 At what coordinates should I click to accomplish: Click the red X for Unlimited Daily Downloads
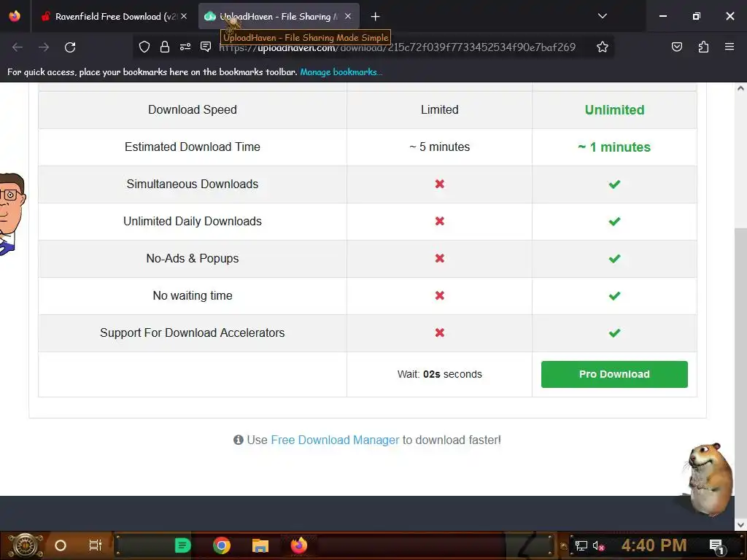[x=440, y=221]
